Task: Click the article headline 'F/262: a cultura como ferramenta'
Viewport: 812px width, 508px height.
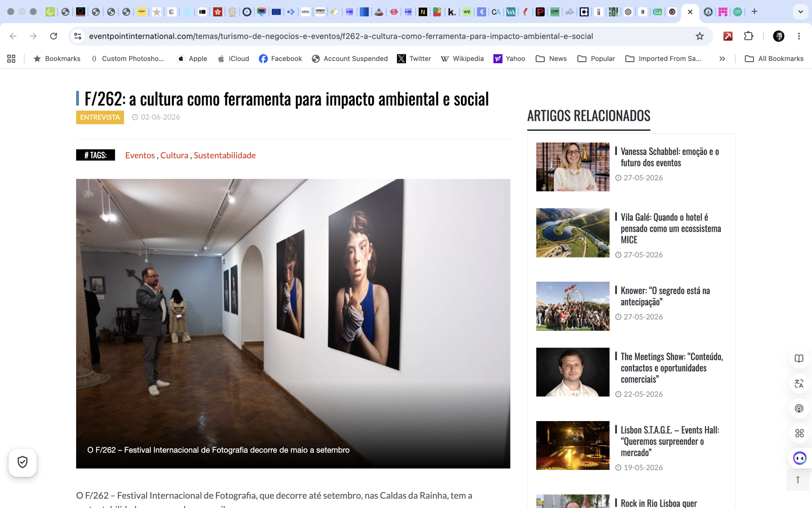Action: [x=286, y=99]
